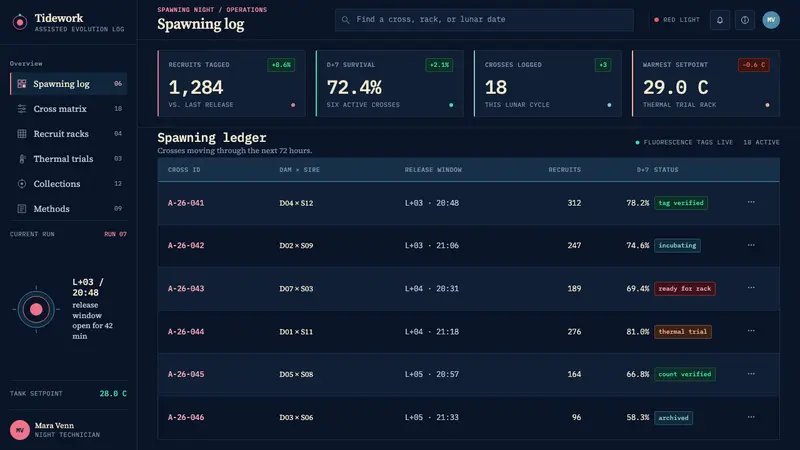Click the release window dial indicator
Screen dimensions: 800x450
(x=36, y=309)
